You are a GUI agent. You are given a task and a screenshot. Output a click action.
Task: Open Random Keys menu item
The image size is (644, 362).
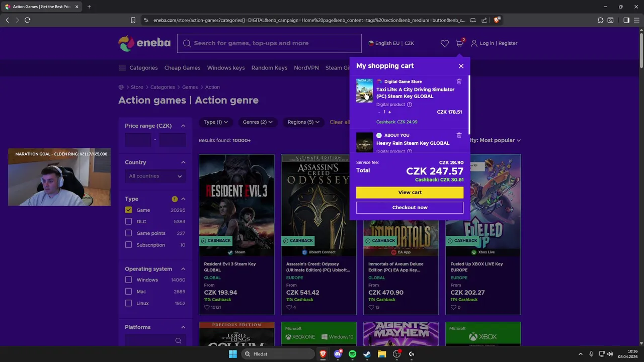pos(269,68)
